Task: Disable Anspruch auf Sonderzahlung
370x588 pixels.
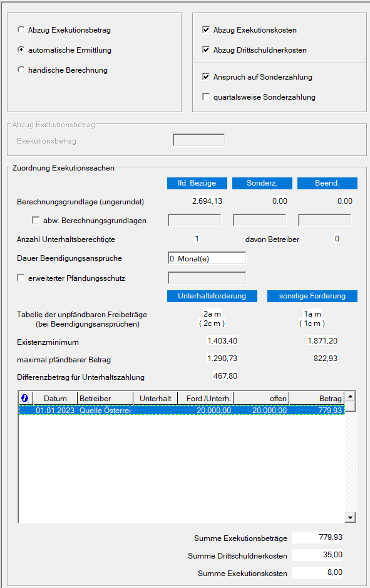Action: 206,76
